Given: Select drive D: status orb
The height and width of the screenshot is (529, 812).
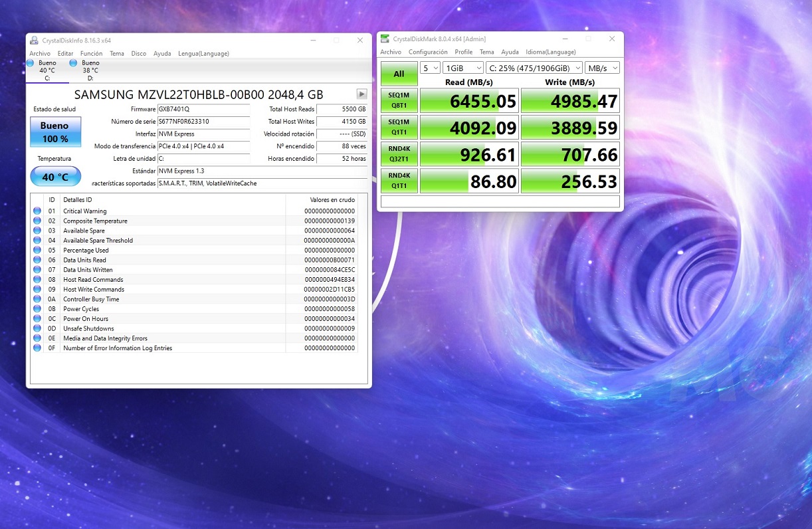Looking at the screenshot, I should (73, 63).
